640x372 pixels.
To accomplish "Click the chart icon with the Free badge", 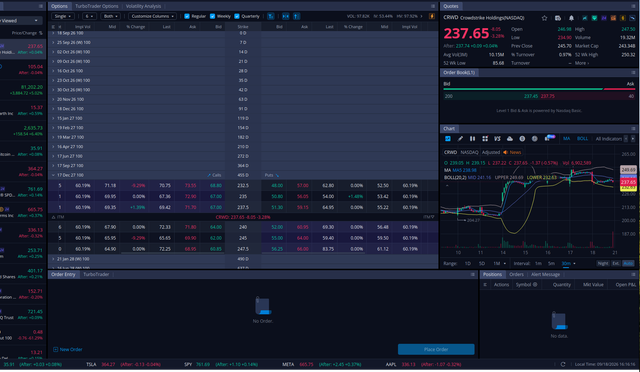I will point(549,138).
